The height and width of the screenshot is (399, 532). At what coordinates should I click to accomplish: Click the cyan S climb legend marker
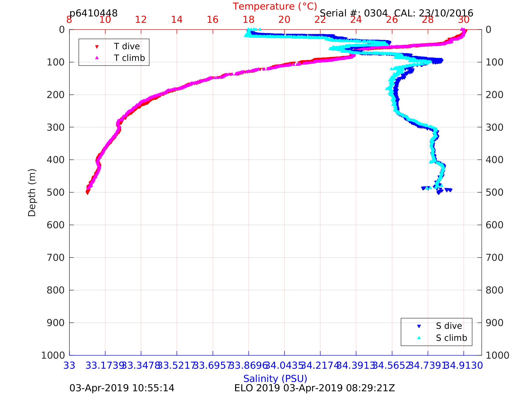(x=419, y=338)
